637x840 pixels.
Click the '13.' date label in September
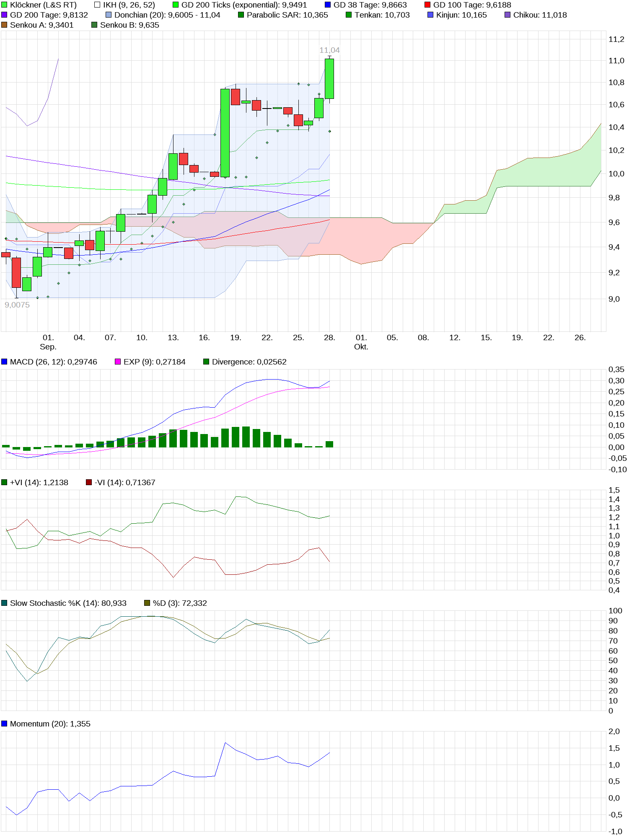click(x=173, y=338)
